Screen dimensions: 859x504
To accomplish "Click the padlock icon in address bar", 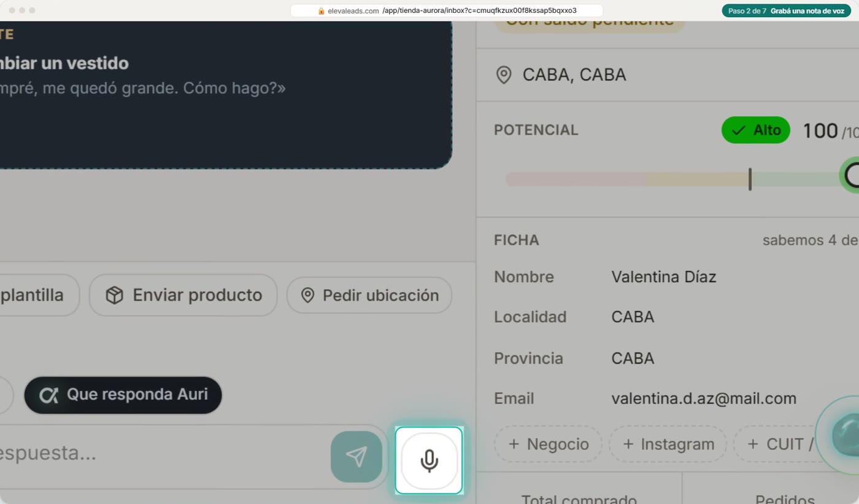I will coord(321,11).
